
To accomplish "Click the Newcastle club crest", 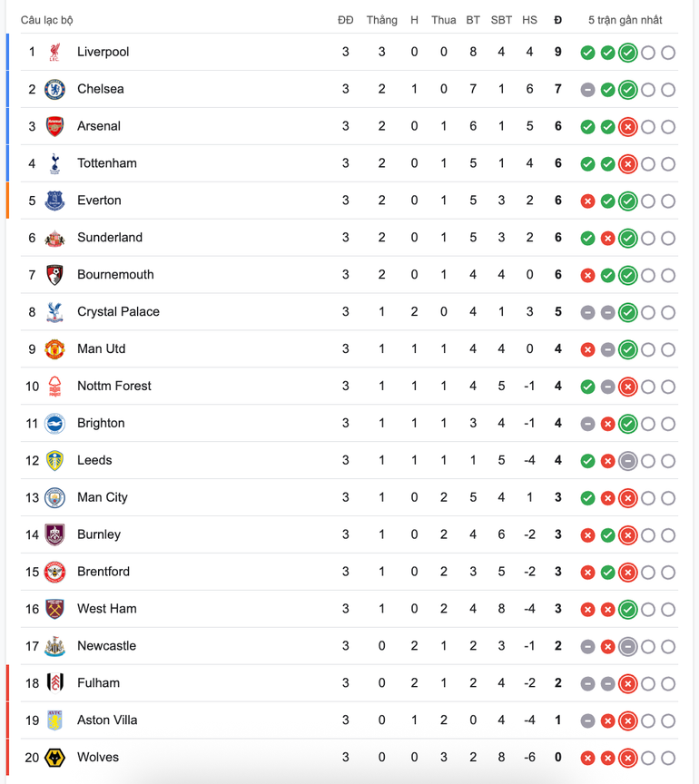I will pos(54,646).
